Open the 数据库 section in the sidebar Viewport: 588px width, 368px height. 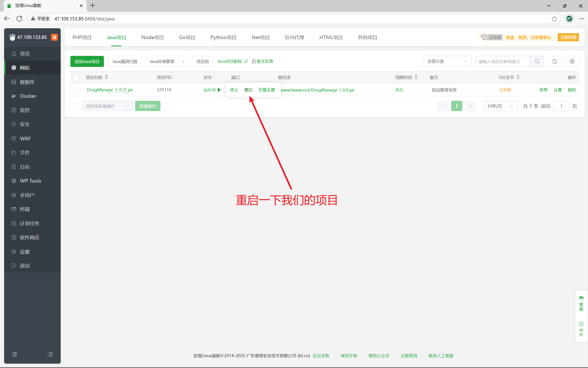(27, 82)
